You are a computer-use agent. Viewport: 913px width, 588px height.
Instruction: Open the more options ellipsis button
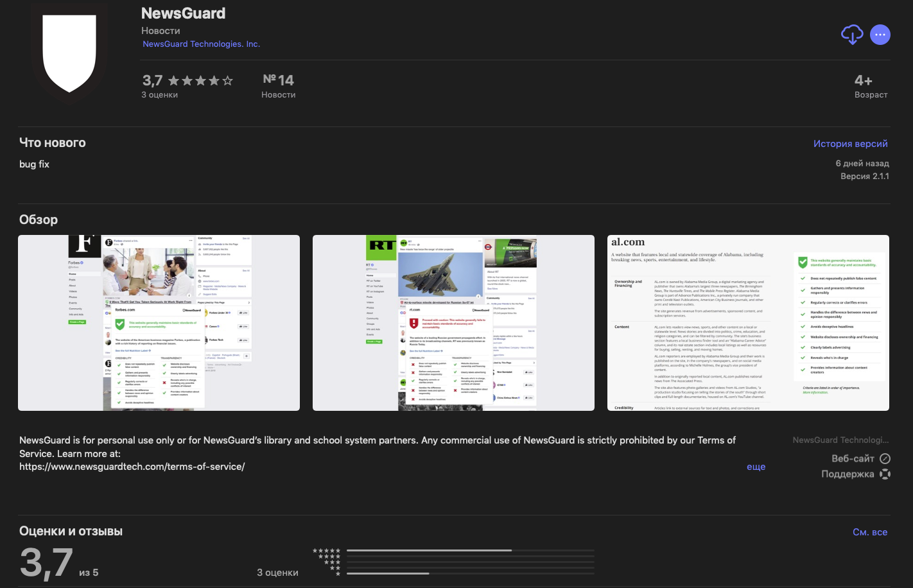tap(880, 35)
